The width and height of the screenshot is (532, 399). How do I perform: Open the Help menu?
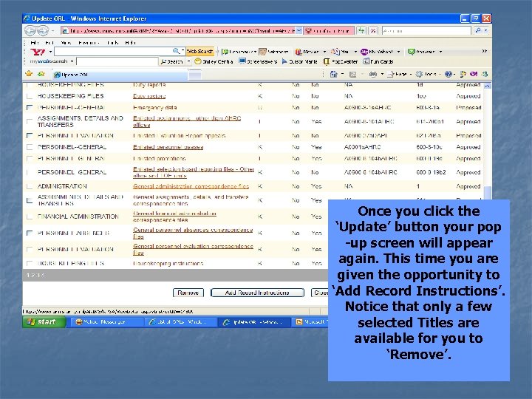click(131, 42)
